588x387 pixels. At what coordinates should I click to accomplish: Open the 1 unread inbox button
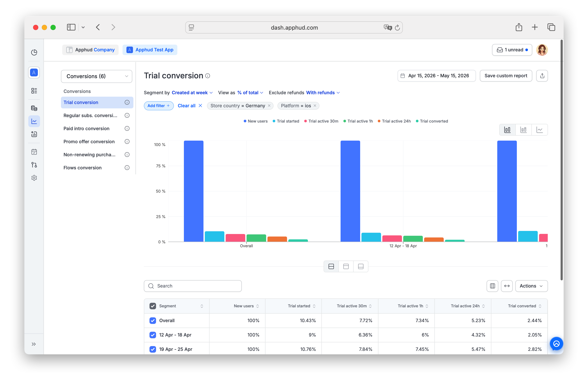[512, 50]
